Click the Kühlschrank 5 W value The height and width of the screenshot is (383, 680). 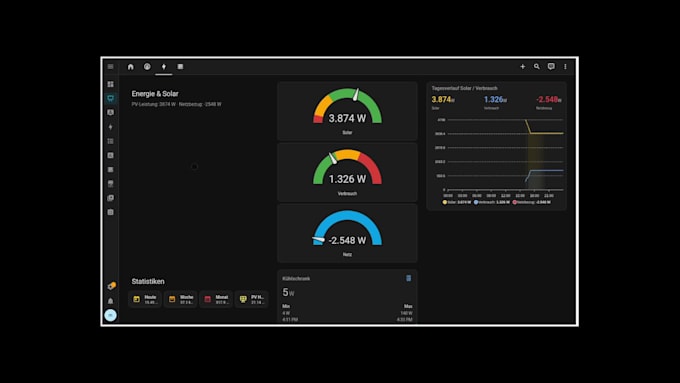(288, 292)
